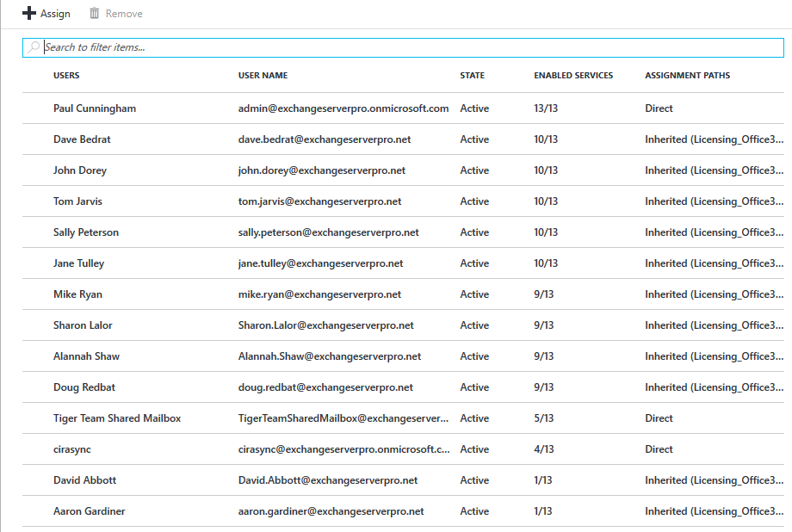Click john.dorey@exchangeserverpro.net user name
The width and height of the screenshot is (792, 532).
point(320,170)
